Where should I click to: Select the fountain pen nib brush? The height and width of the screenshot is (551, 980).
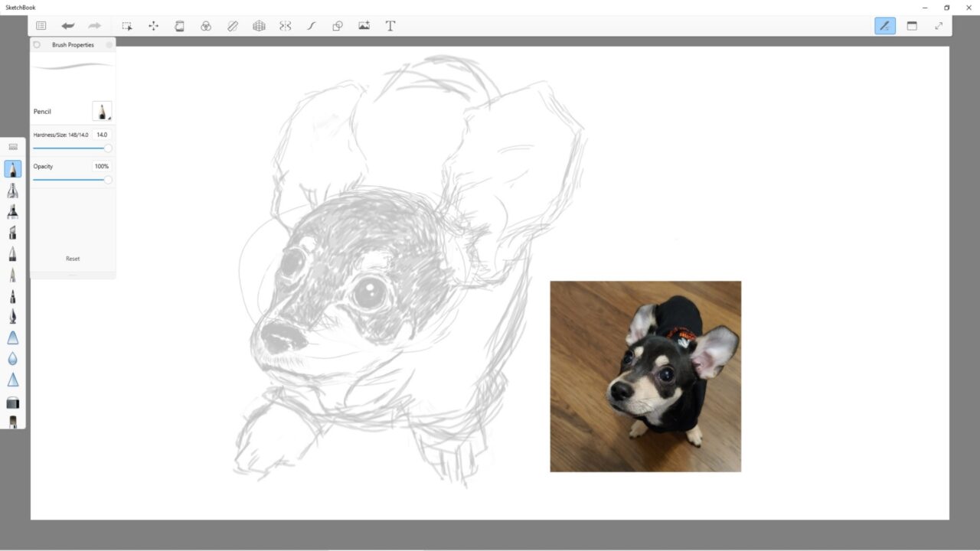pos(13,317)
